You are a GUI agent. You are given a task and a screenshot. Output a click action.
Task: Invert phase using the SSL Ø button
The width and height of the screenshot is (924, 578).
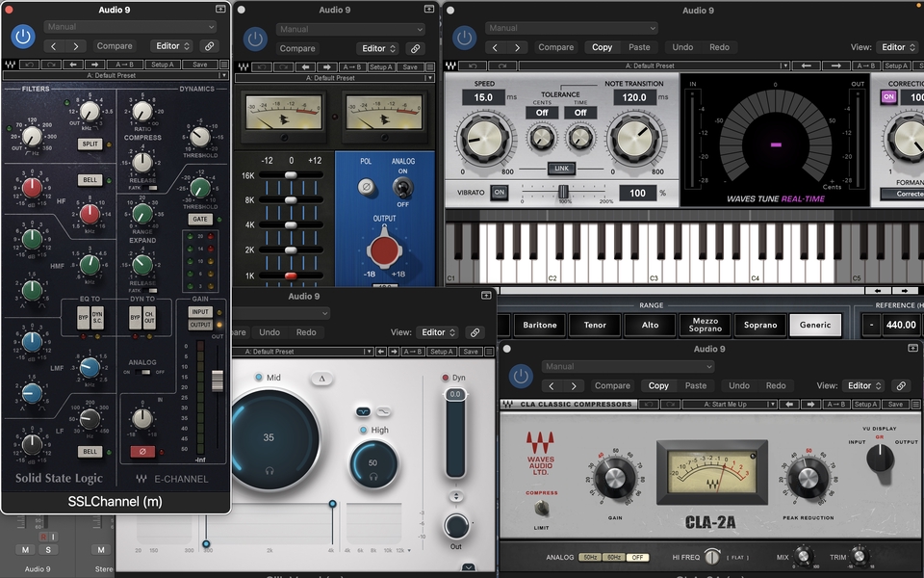pyautogui.click(x=142, y=451)
